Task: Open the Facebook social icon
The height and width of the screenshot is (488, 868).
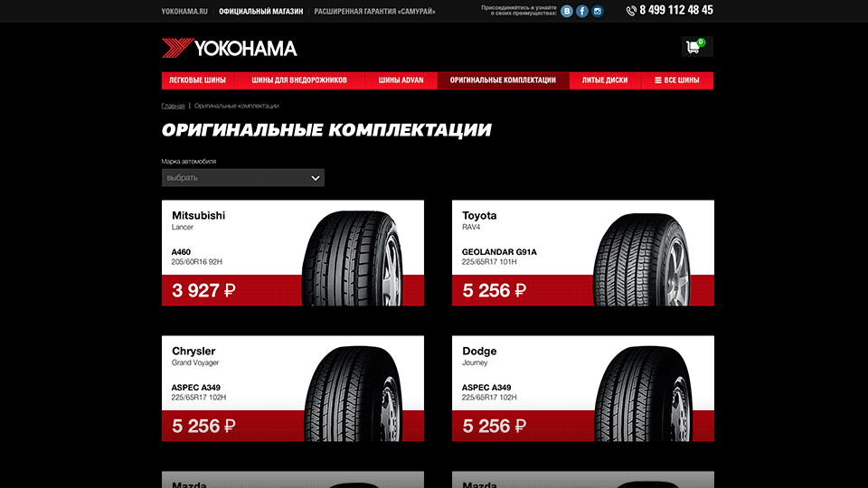Action: pos(581,11)
